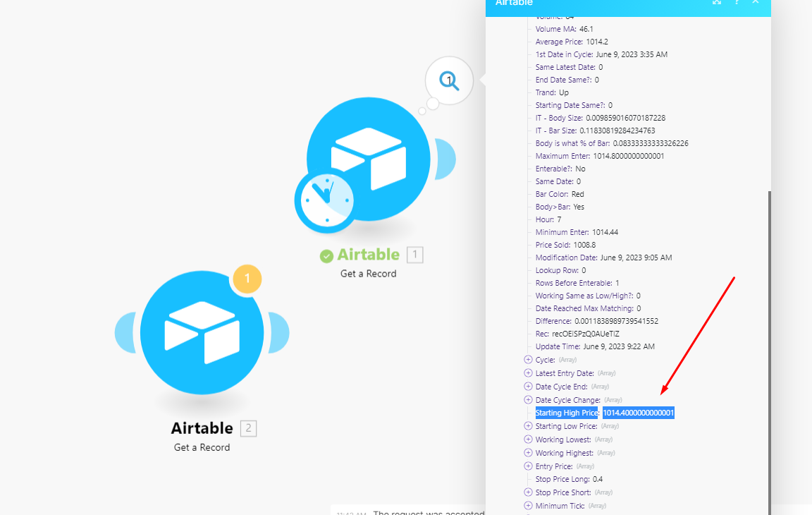Click the 'Price Sold: 1008.8' row

click(565, 245)
